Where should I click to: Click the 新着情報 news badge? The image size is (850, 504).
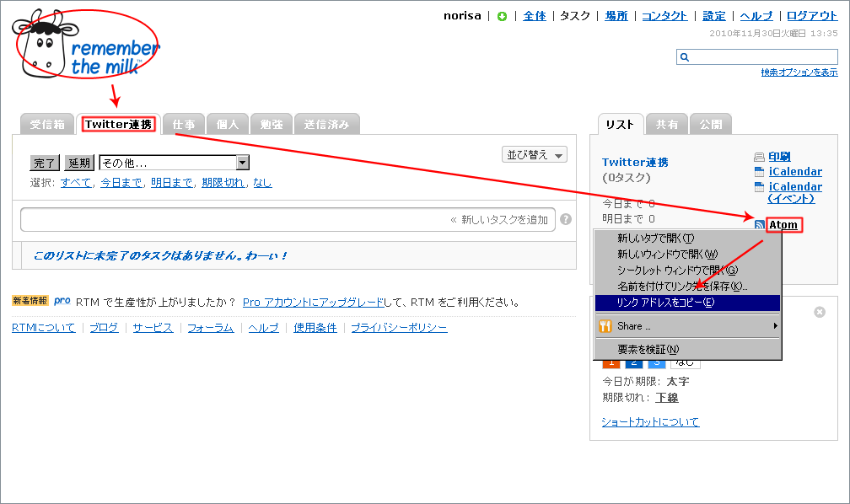[x=30, y=300]
